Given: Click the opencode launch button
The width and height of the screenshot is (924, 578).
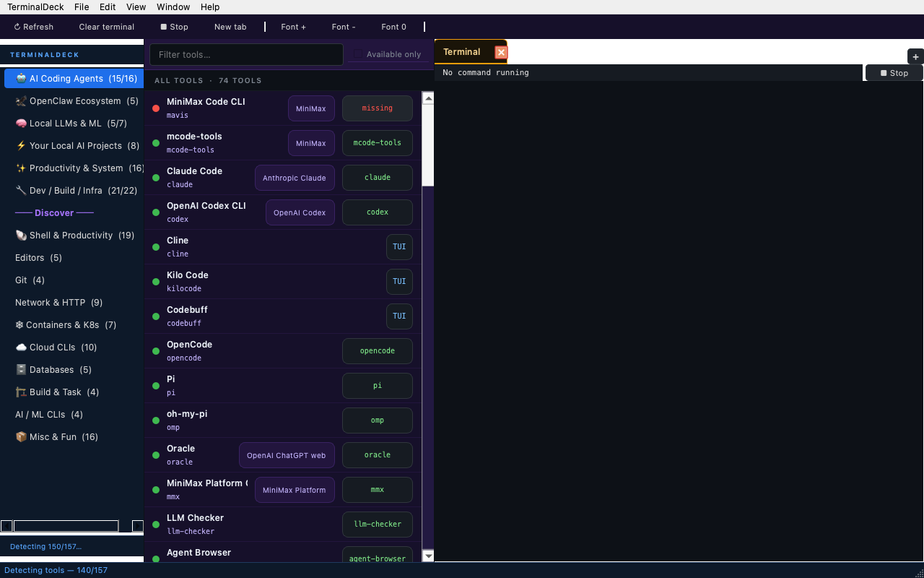Looking at the screenshot, I should pyautogui.click(x=378, y=351).
